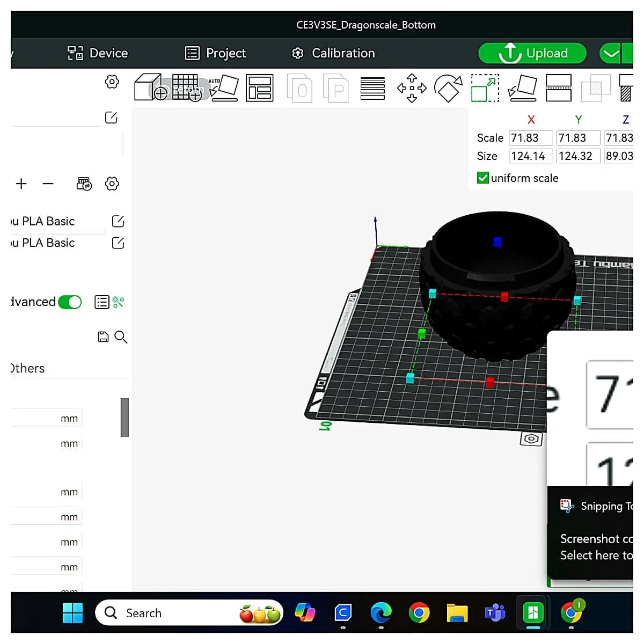
Task: Click the green Upload button
Action: [x=532, y=53]
